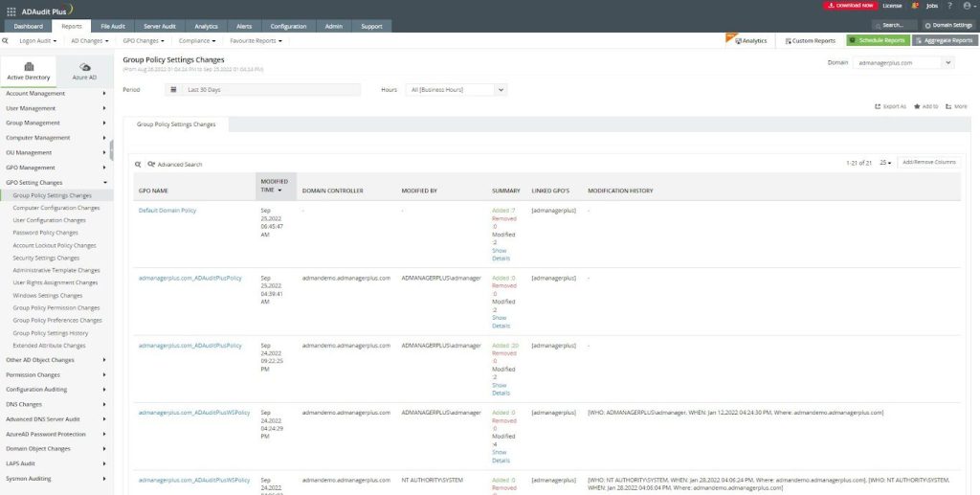The height and width of the screenshot is (495, 980).
Task: Click the search magnifier in the reports toolbar
Action: (6, 41)
